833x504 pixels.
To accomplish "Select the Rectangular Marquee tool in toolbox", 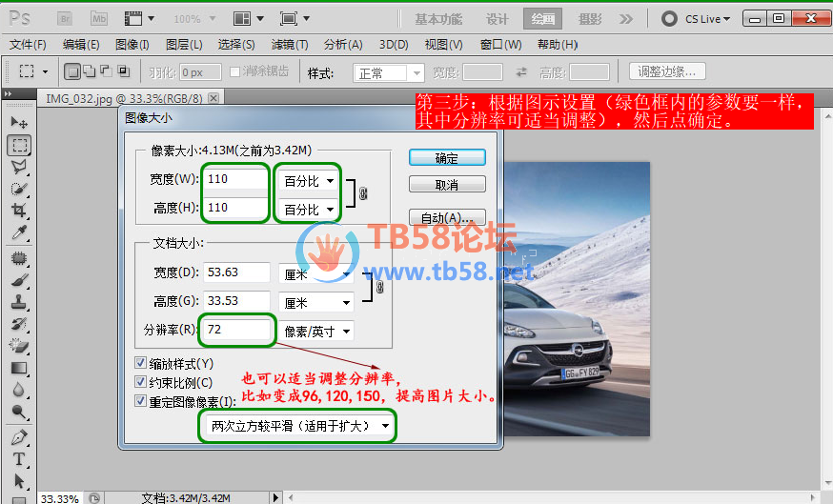I will click(x=19, y=145).
